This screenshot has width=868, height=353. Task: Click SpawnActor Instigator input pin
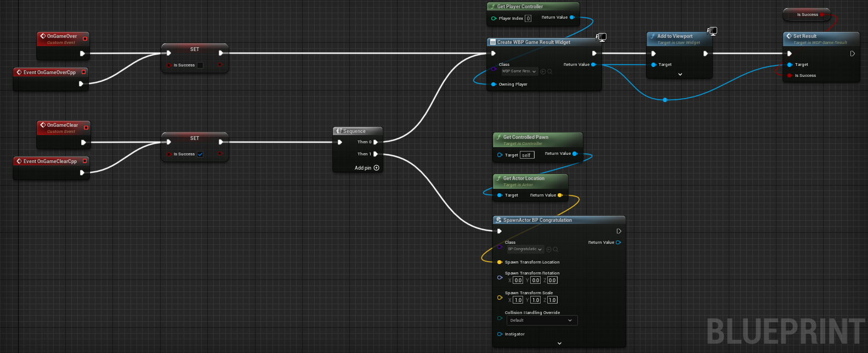[500, 334]
